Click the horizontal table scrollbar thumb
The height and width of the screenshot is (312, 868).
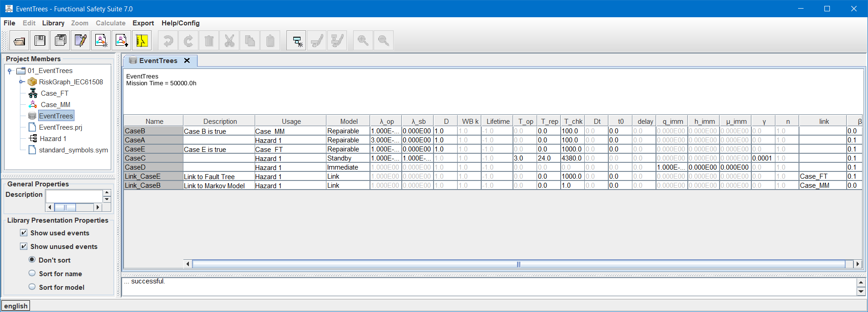coord(518,264)
